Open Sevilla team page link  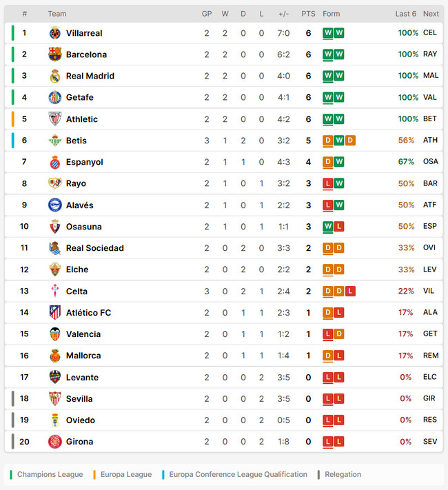coord(79,399)
